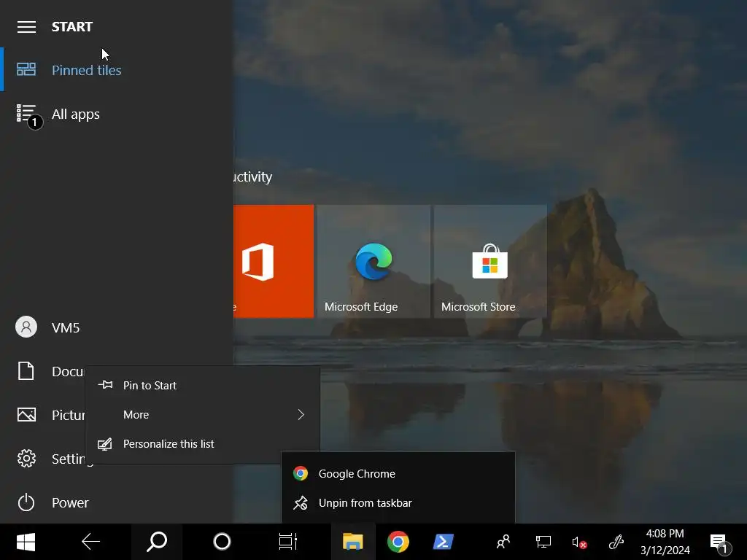This screenshot has height=560, width=747.
Task: Click the START heading text
Action: click(72, 27)
